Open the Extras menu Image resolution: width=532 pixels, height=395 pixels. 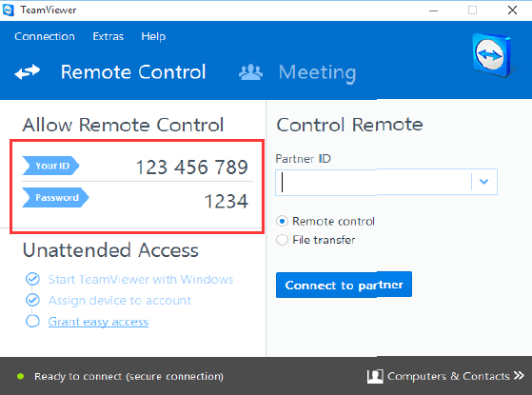coord(108,36)
